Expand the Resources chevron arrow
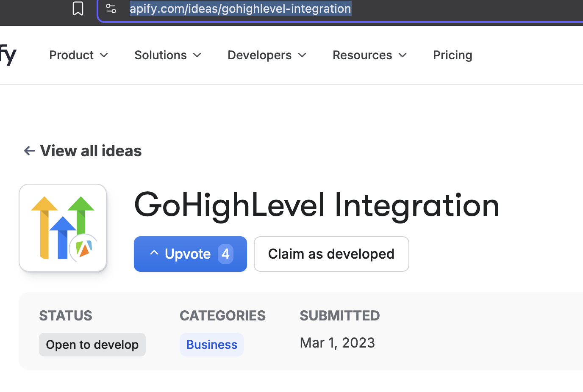The width and height of the screenshot is (583, 392). point(403,55)
